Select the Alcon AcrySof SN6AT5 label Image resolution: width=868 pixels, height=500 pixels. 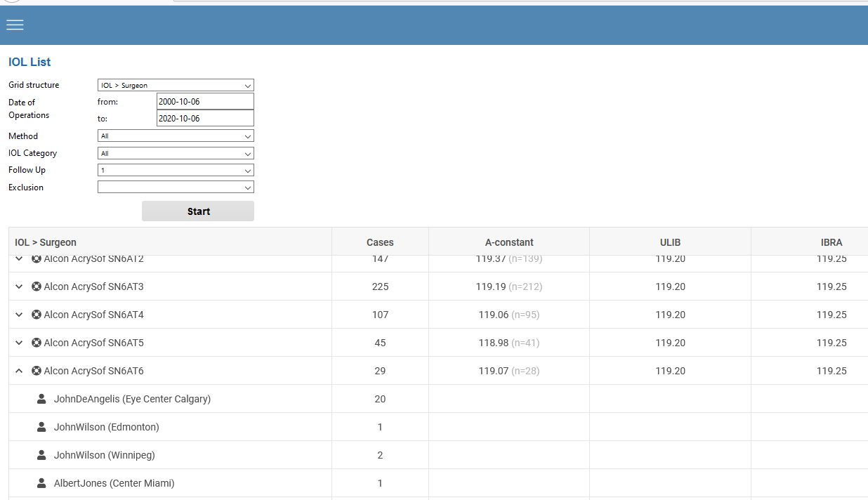93,343
